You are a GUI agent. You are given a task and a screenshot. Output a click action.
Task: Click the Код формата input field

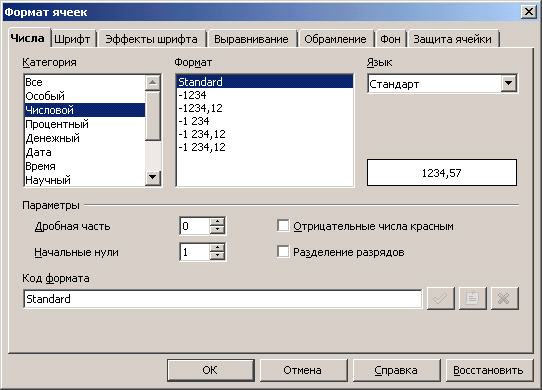point(223,299)
